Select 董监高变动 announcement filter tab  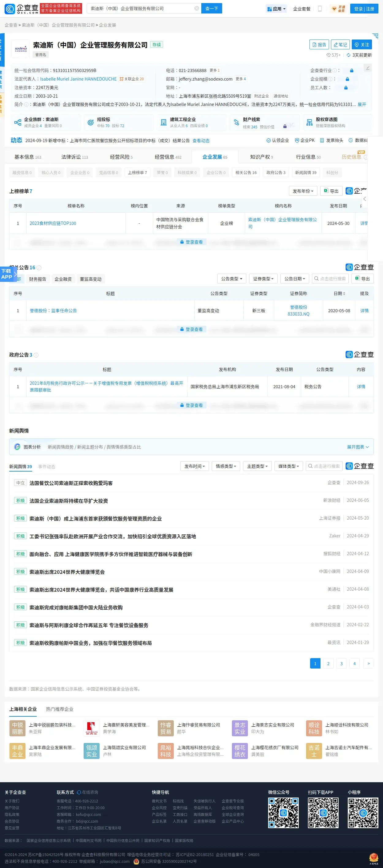pyautogui.click(x=91, y=279)
